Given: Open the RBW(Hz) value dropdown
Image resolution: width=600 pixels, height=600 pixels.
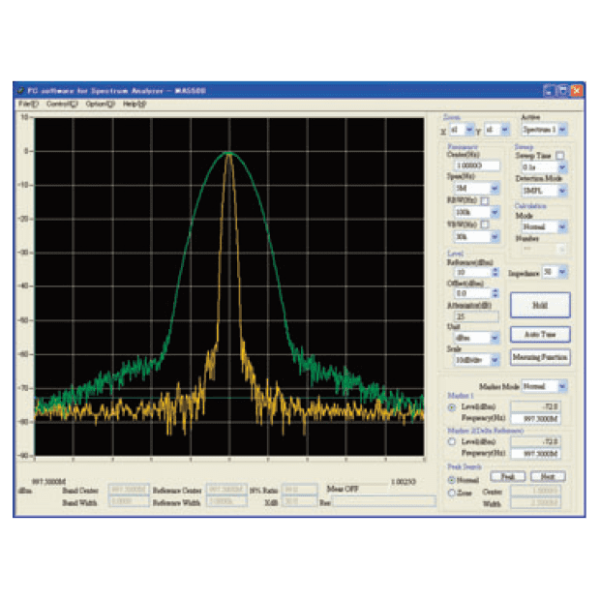Looking at the screenshot, I should pos(494,212).
